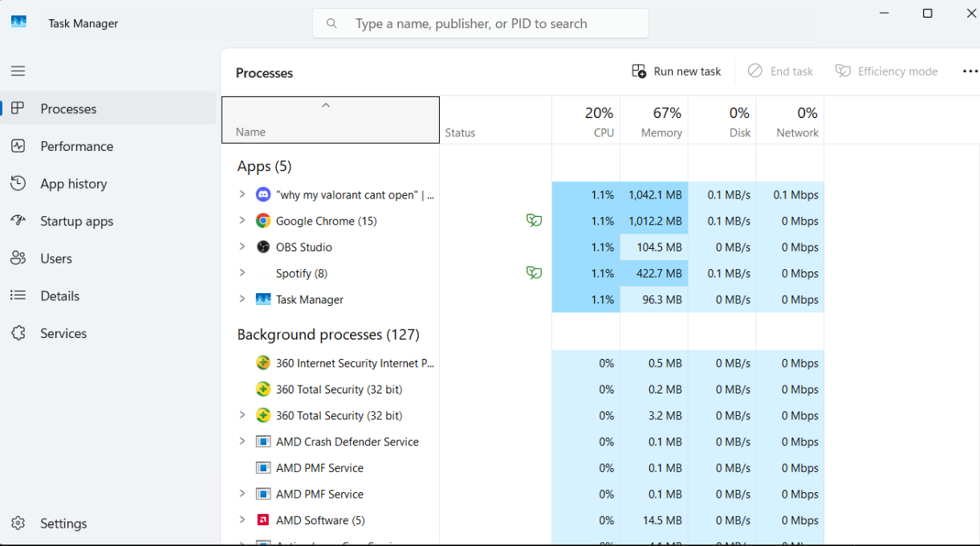Image resolution: width=980 pixels, height=546 pixels.
Task: Click the Run new task button
Action: (x=677, y=71)
